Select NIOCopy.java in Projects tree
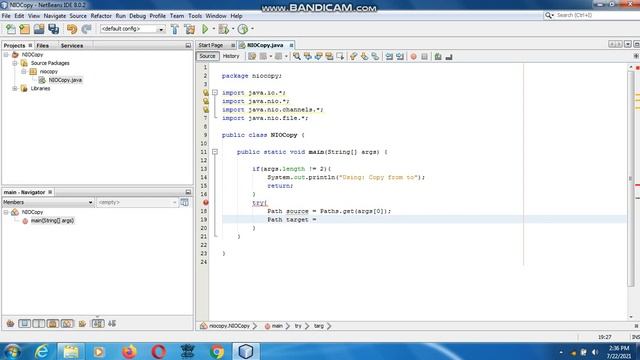Viewport: 640px width, 360px height. [x=65, y=80]
